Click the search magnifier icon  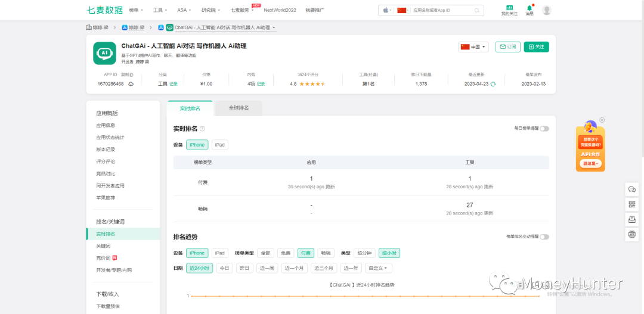tap(477, 10)
